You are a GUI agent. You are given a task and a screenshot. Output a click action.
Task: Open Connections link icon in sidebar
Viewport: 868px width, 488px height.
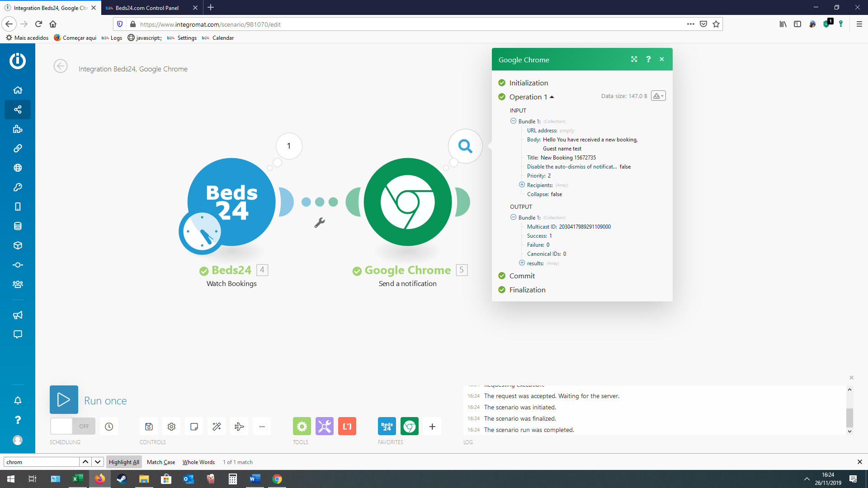click(x=18, y=148)
